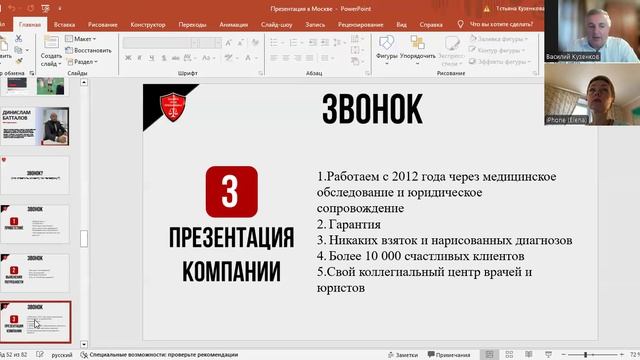Viewport: 640px width, 360px height.
Task: Click the numbered list icon
Action: [x=293, y=42]
